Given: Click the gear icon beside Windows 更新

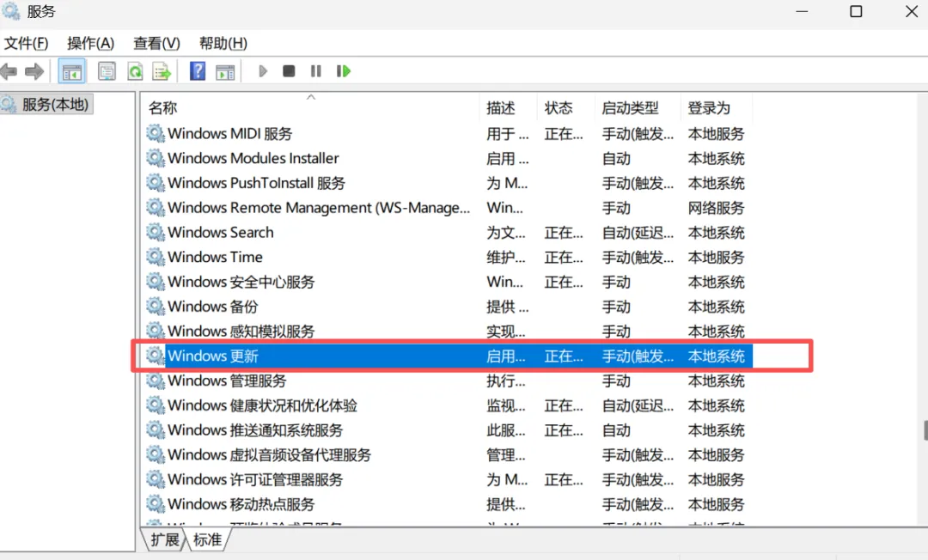Looking at the screenshot, I should [155, 356].
